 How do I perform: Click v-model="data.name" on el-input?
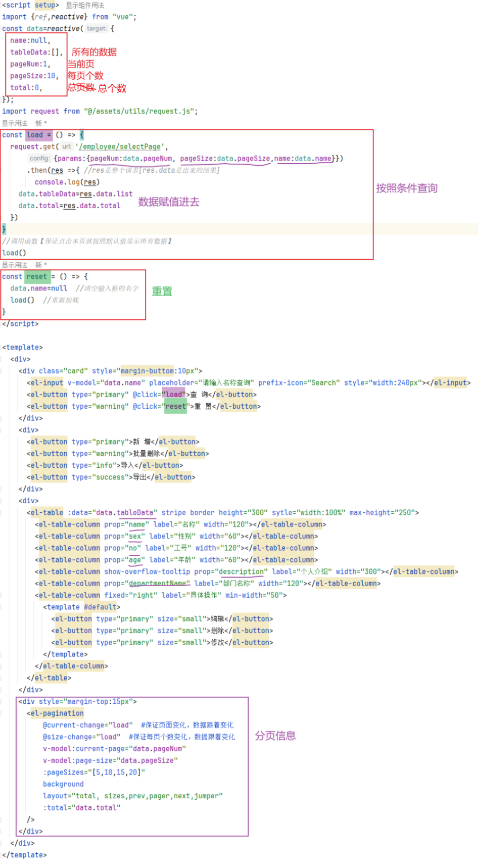(x=106, y=382)
